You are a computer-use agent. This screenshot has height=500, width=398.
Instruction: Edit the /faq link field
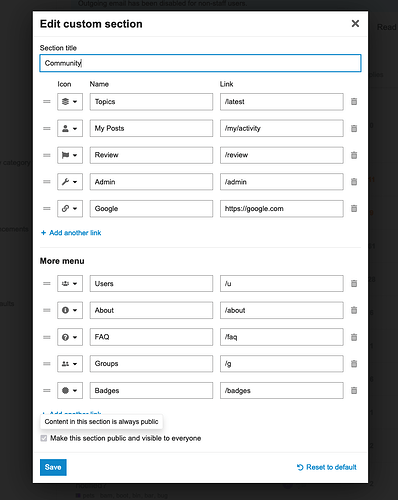pos(282,337)
